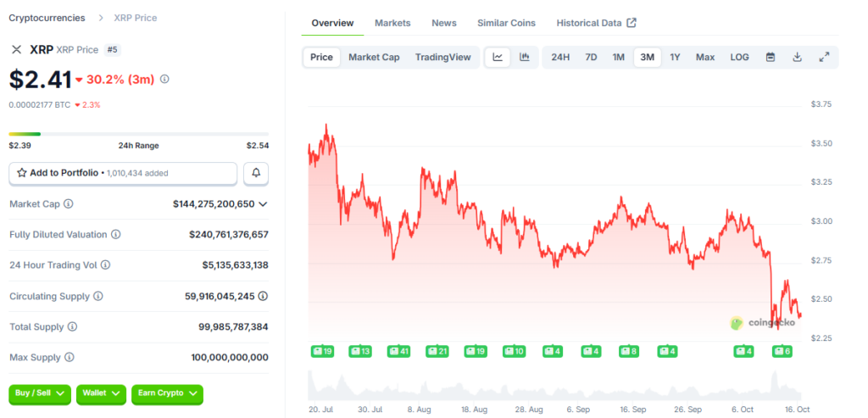Image resolution: width=868 pixels, height=418 pixels.
Task: Click info icon next to Market Cap
Action: coord(69,204)
